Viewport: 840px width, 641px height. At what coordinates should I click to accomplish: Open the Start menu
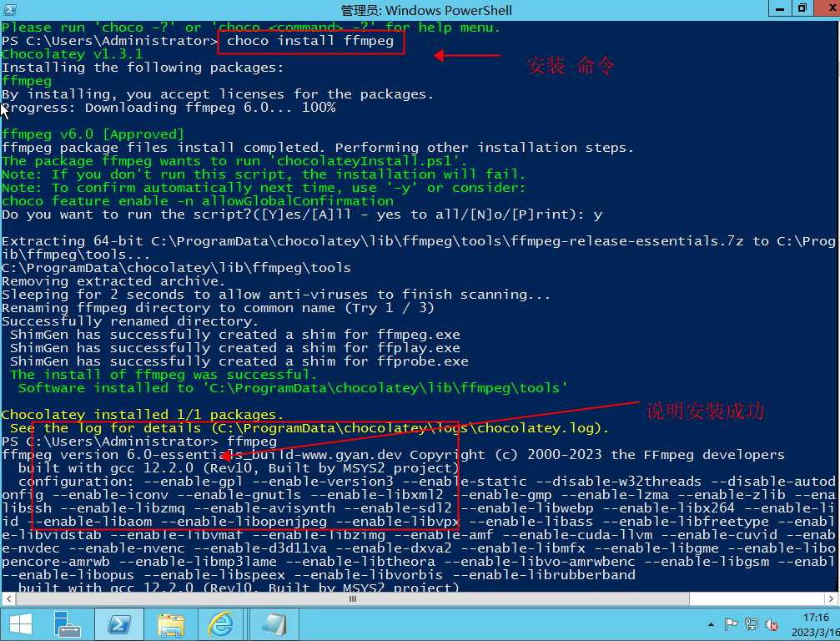point(20,624)
